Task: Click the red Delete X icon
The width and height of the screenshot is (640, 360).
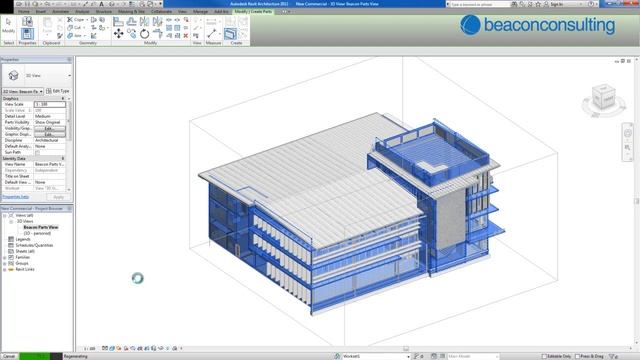Action: tap(186, 36)
